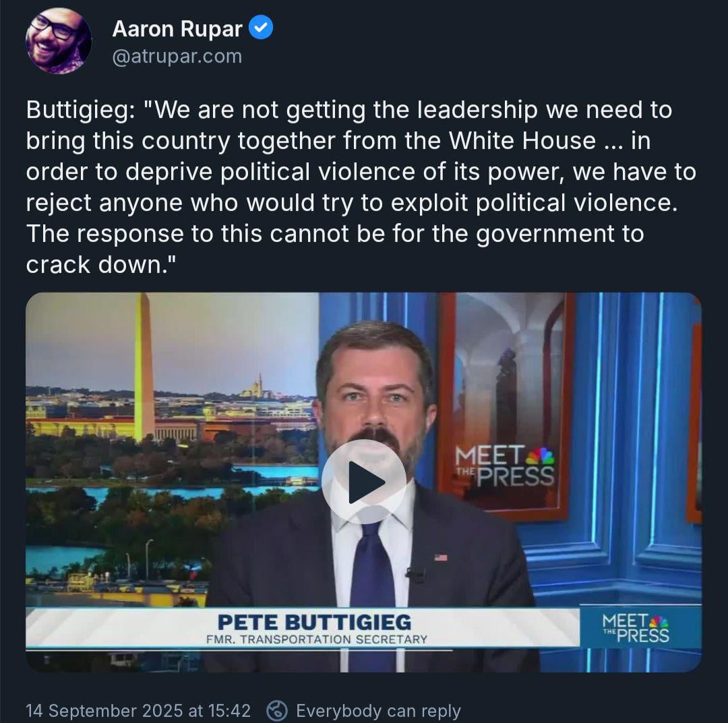Click the Meet the Press studio wall sign
The image size is (728, 723).
point(505,466)
